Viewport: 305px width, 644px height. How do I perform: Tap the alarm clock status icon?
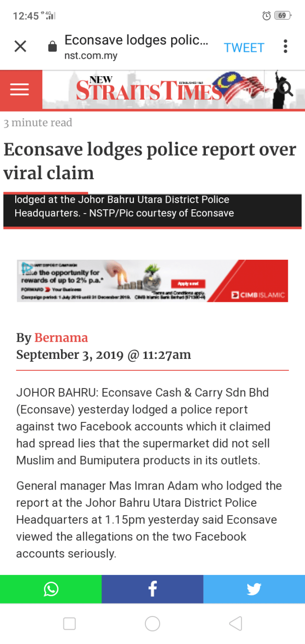point(266,16)
